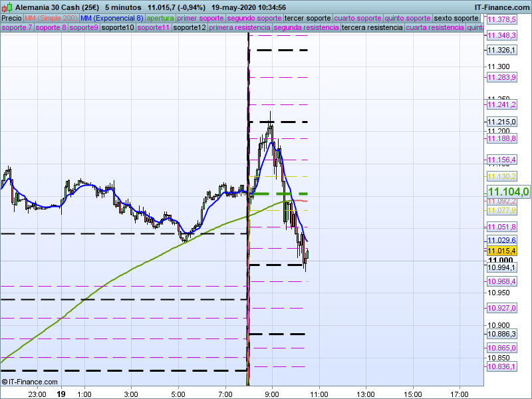The image size is (532, 399).
Task: Click the apertura indicator label
Action: click(x=160, y=19)
